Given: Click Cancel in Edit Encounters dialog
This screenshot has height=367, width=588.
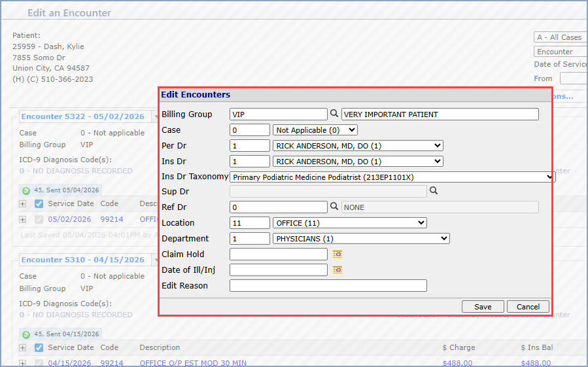Looking at the screenshot, I should coord(528,307).
